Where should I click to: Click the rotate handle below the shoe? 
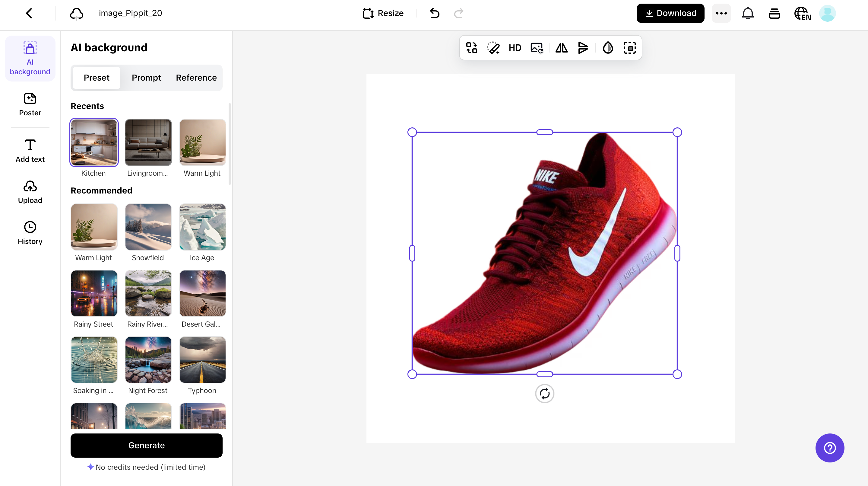tap(544, 393)
